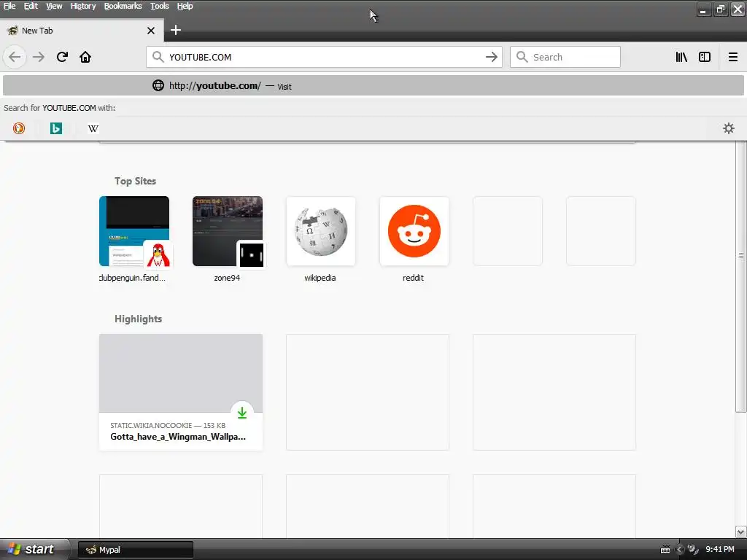The height and width of the screenshot is (560, 747).
Task: Click the Top Sites section heading
Action: (135, 181)
